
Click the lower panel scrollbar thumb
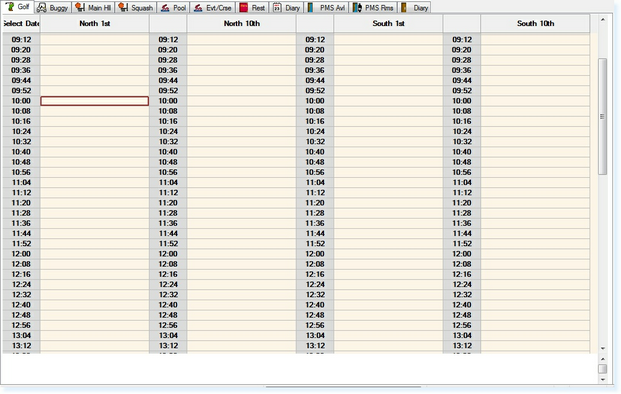pos(602,369)
